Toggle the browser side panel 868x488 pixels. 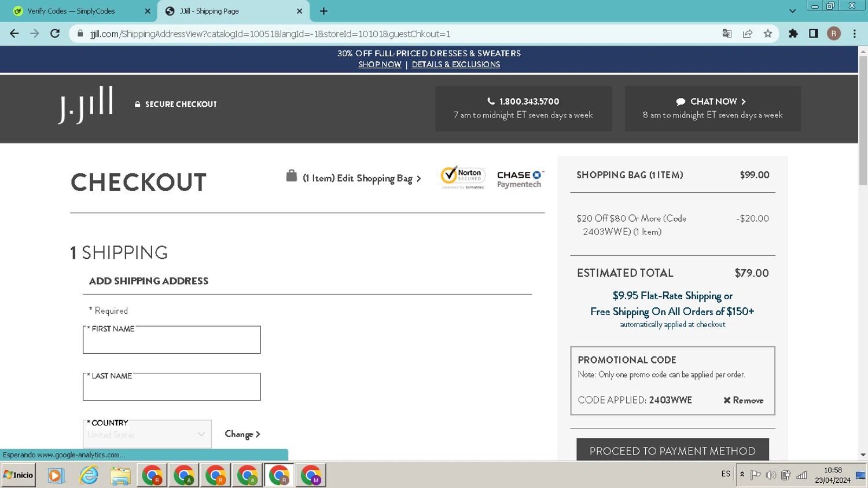[814, 34]
